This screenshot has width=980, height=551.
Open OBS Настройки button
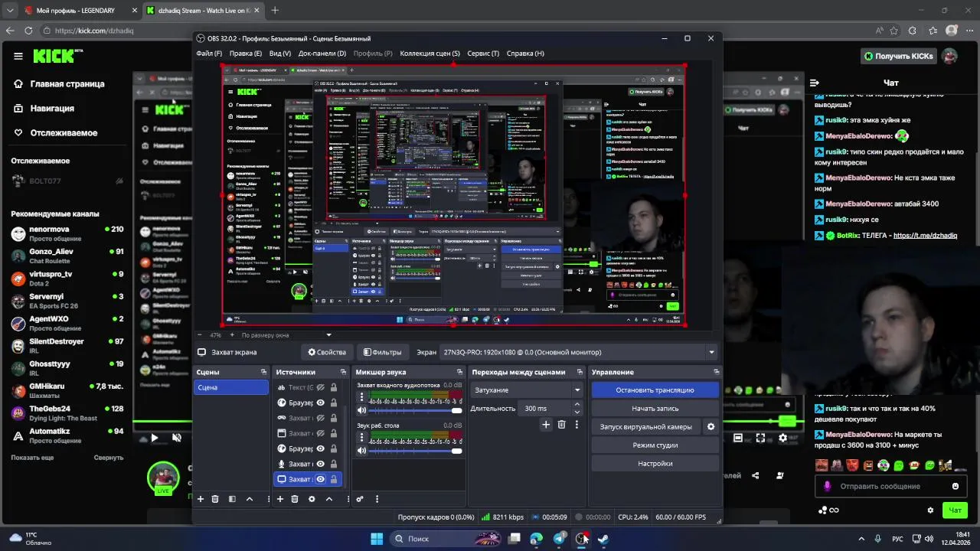click(655, 464)
